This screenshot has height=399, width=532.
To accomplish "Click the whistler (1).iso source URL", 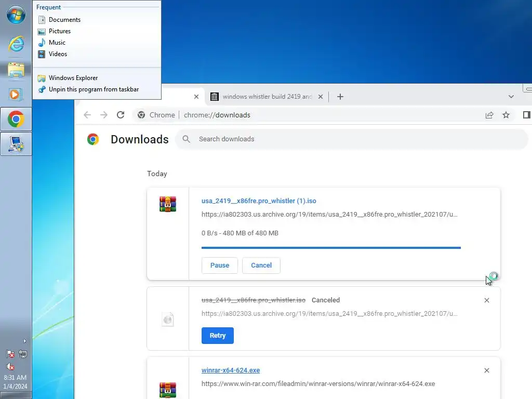I will [x=329, y=215].
